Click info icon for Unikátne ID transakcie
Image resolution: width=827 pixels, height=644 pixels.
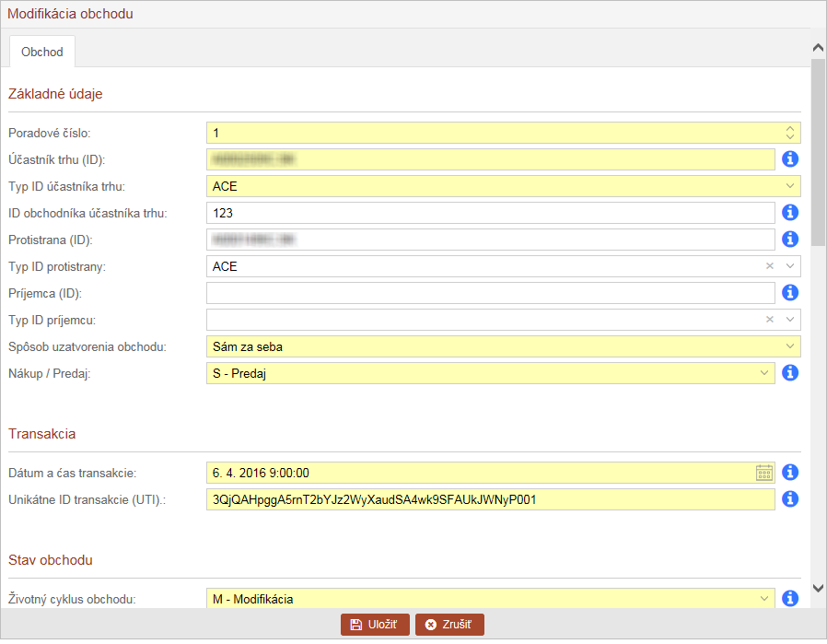789,499
